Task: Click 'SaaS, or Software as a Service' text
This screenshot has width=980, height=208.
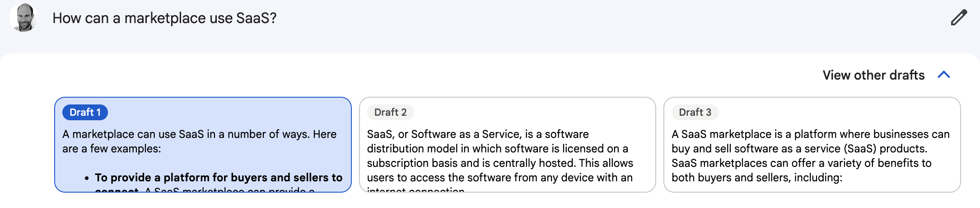Action: pyautogui.click(x=478, y=134)
